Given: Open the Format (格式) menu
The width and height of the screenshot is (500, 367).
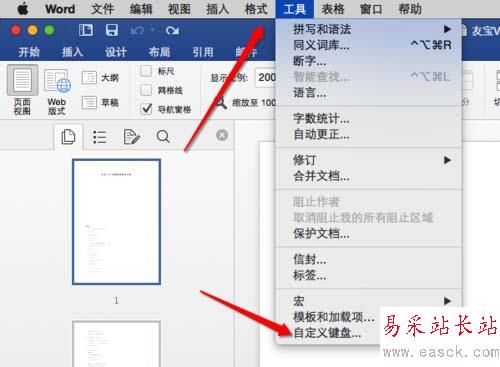Looking at the screenshot, I should point(256,9).
